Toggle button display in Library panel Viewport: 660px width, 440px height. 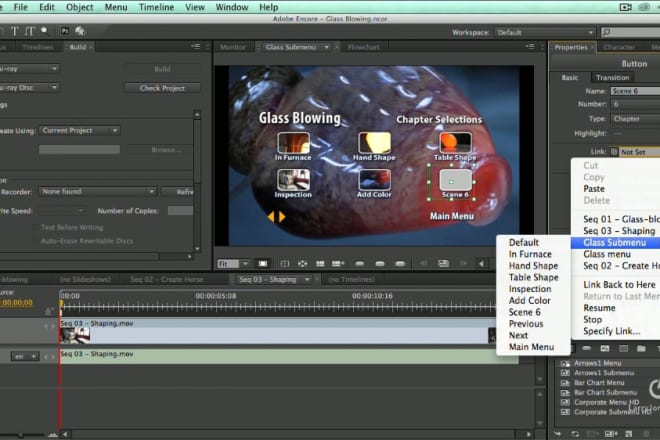(x=586, y=349)
